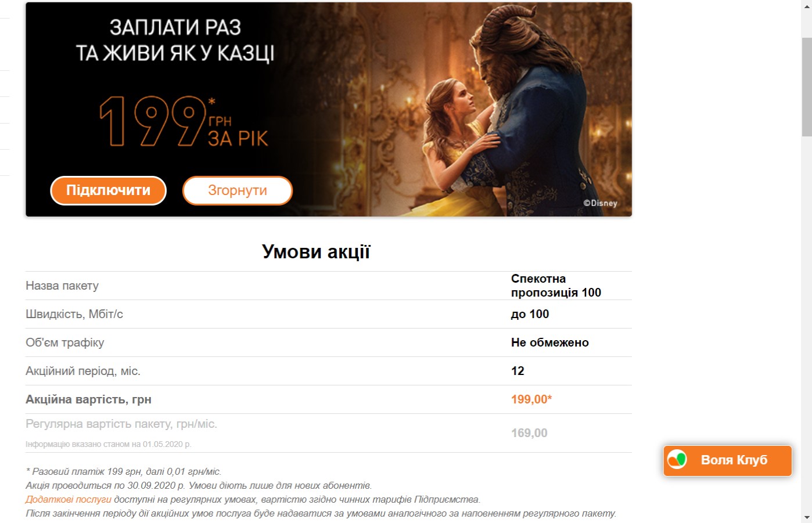Click the 199 грн за рік banner price
The image size is (812, 523).
184,121
